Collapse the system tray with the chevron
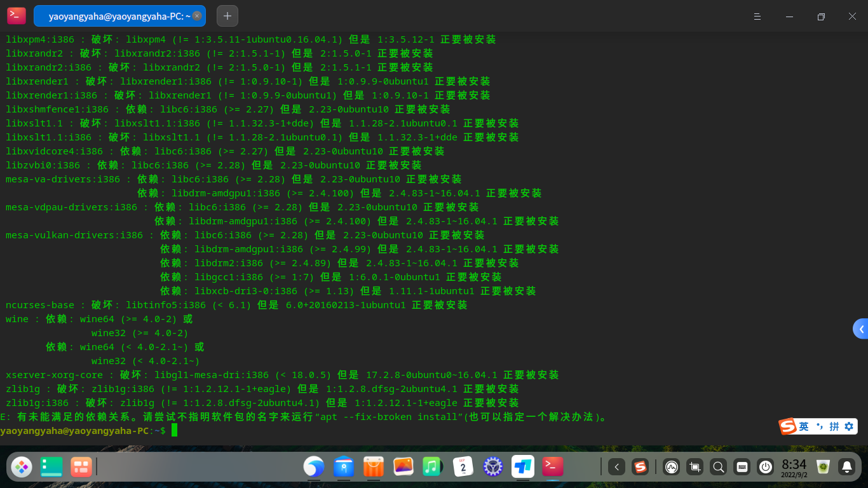 (616, 467)
